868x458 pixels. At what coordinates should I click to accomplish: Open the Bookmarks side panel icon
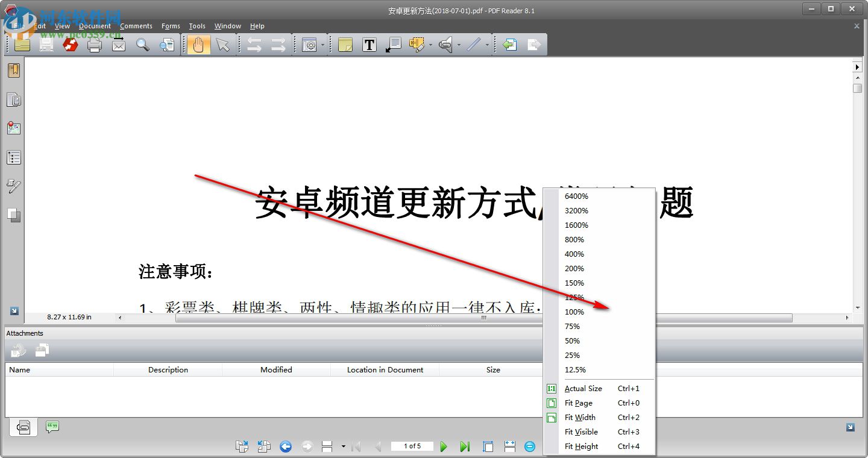pos(13,71)
